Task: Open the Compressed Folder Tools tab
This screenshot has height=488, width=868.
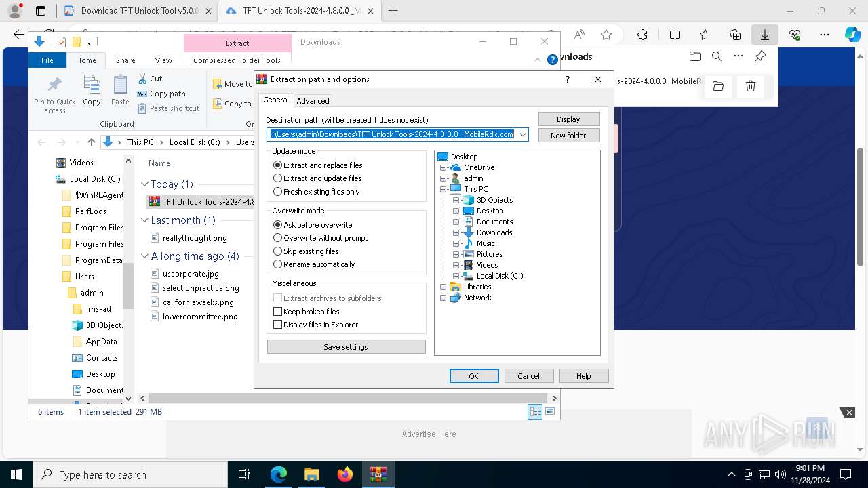Action: (237, 60)
